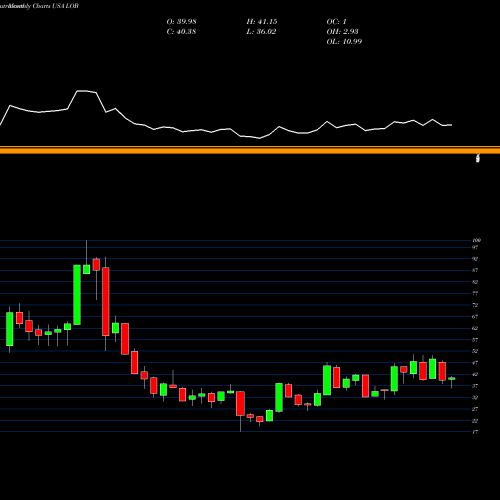
Task: Click the 87 price axis label
Action: (475, 270)
